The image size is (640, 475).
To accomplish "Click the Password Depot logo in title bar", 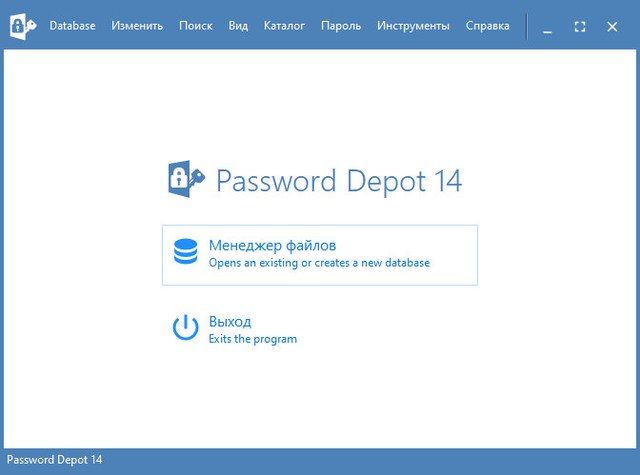I will (23, 26).
